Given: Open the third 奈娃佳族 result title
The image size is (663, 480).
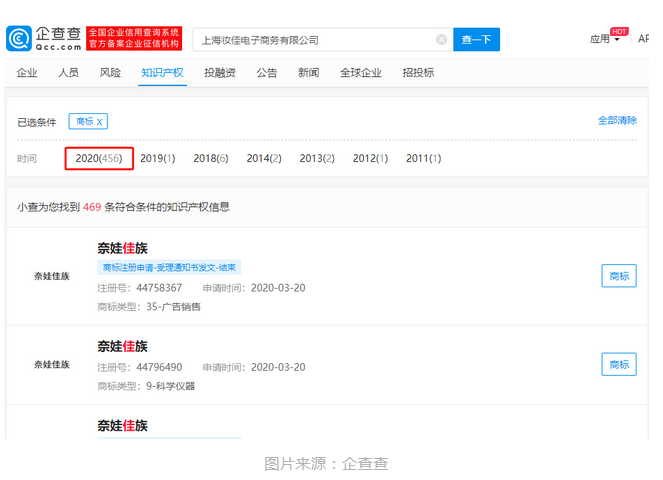Looking at the screenshot, I should point(123,425).
